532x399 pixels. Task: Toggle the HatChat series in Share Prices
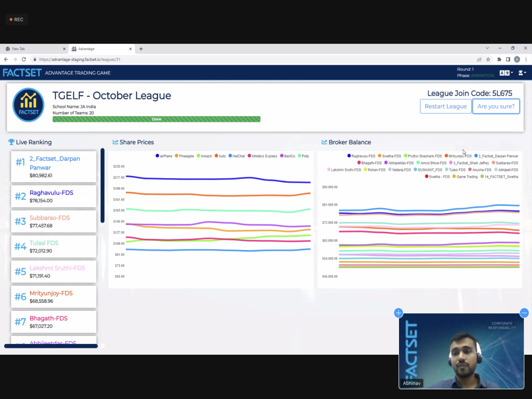pyautogui.click(x=236, y=156)
